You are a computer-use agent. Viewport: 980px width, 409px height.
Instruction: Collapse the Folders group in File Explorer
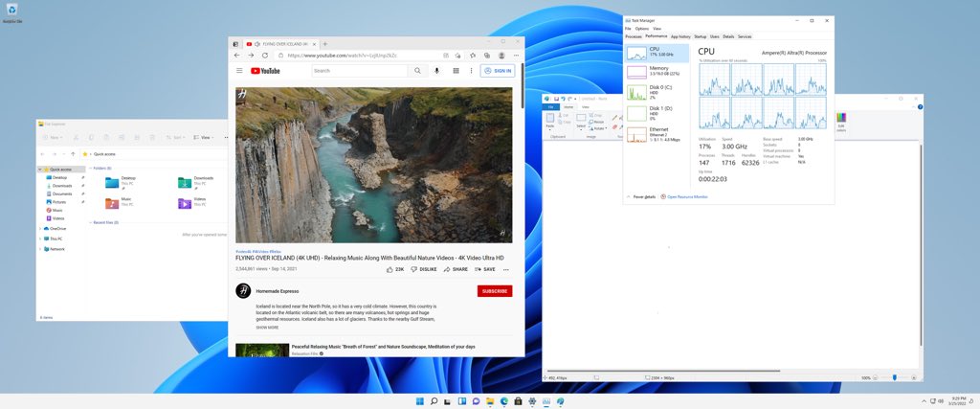[x=89, y=169]
